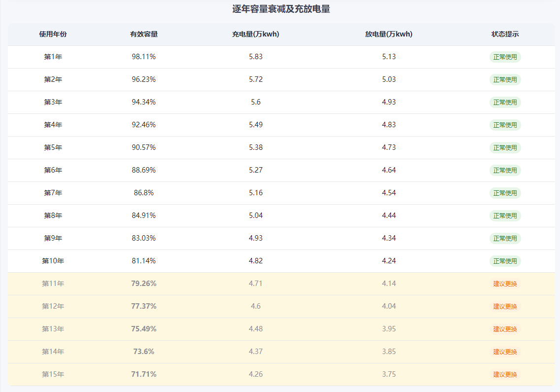
Task: Select the 71.71% capacity cell in 第15年
Action: coord(143,374)
